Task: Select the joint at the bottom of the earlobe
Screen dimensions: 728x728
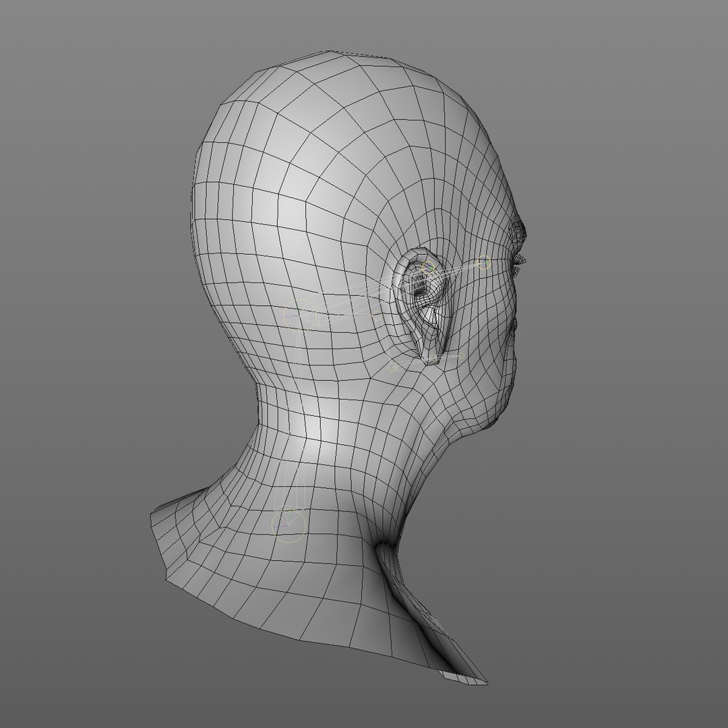Action: click(x=434, y=357)
